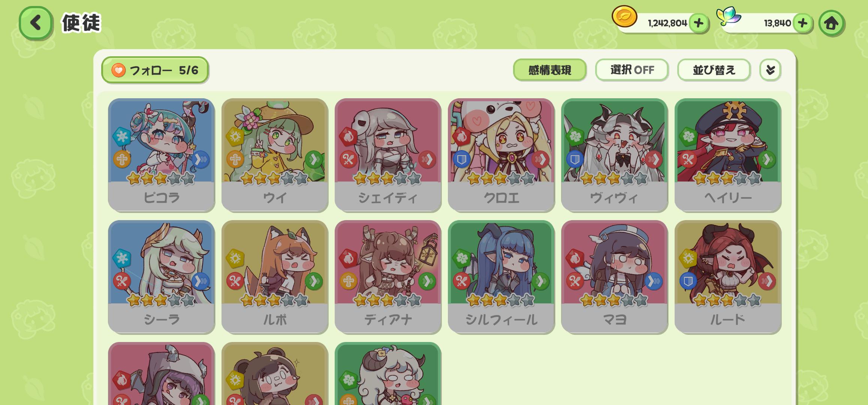Click the rainbow butterfly currency icon

[729, 16]
